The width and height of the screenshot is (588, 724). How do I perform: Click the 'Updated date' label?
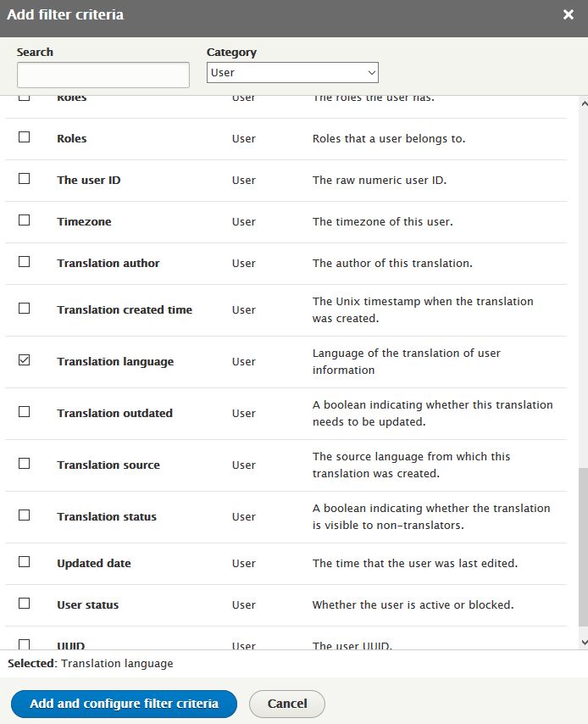click(x=94, y=563)
